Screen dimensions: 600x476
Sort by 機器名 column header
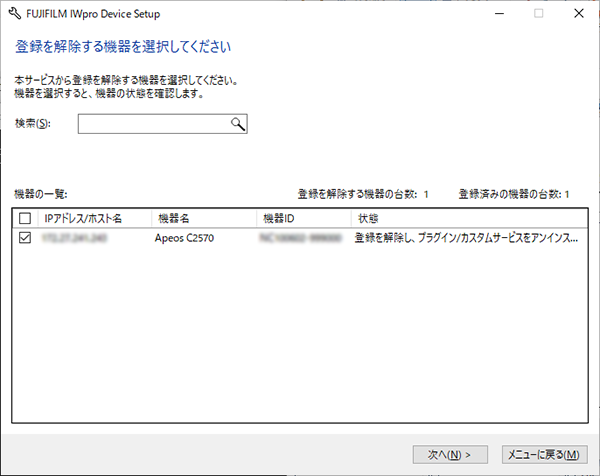pyautogui.click(x=204, y=218)
